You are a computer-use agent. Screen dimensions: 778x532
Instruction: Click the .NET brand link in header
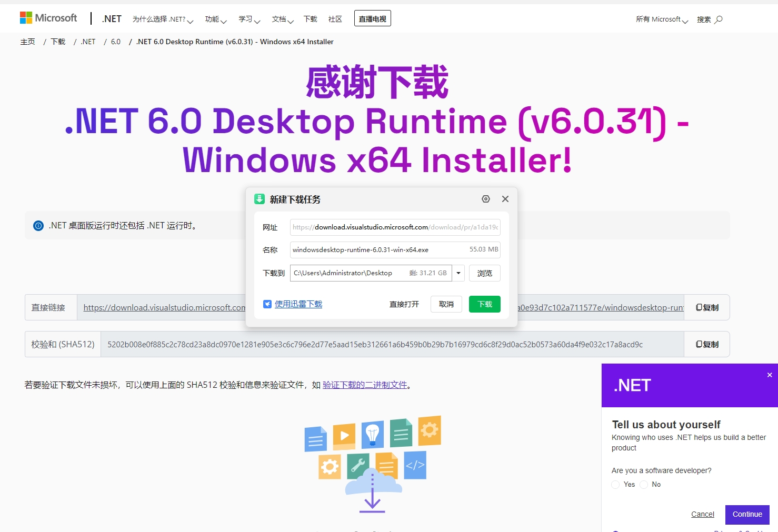[x=112, y=19]
